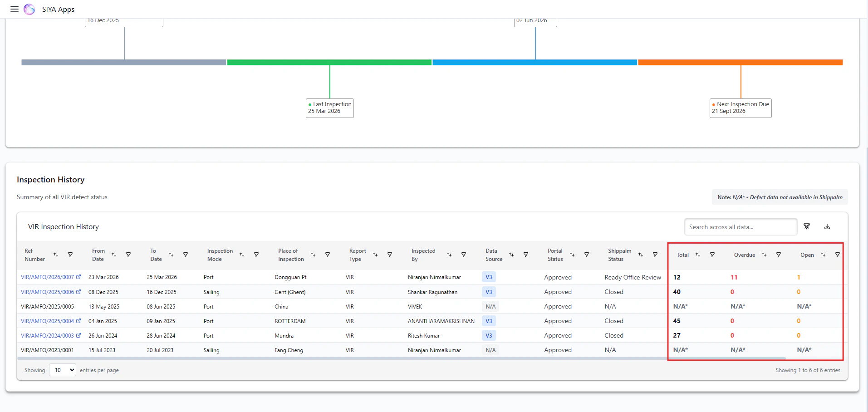
Task: Sort by Overdue column
Action: coord(764,255)
